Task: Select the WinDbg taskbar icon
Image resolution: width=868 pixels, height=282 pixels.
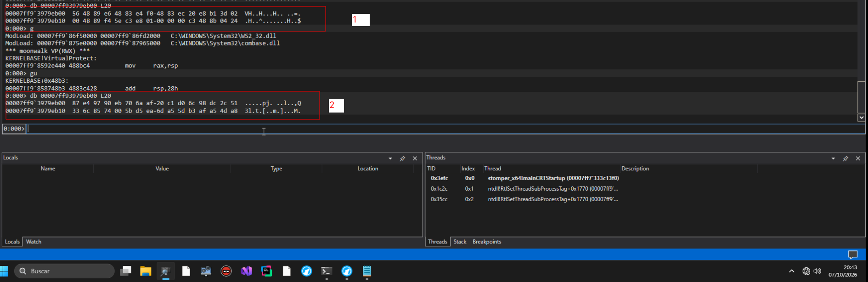Action: [165, 271]
